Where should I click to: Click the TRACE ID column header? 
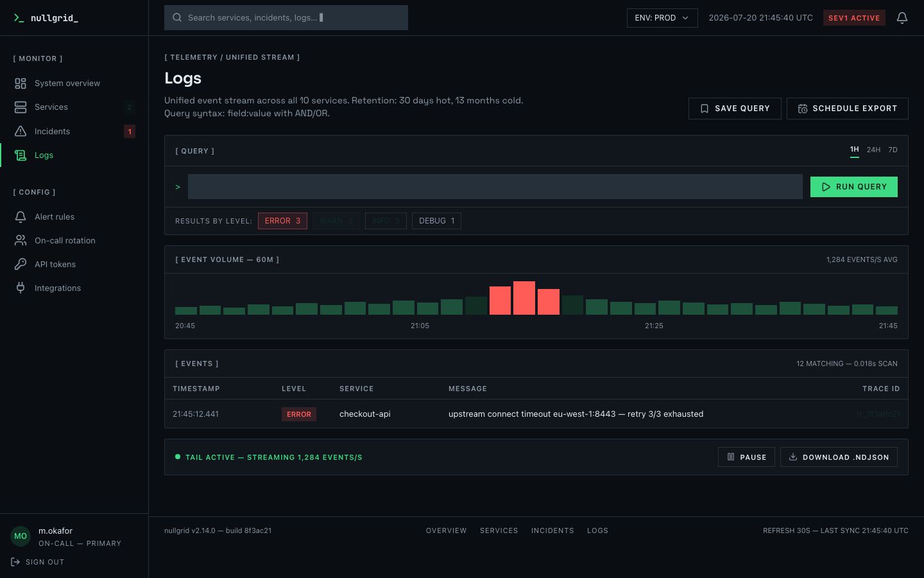point(881,389)
